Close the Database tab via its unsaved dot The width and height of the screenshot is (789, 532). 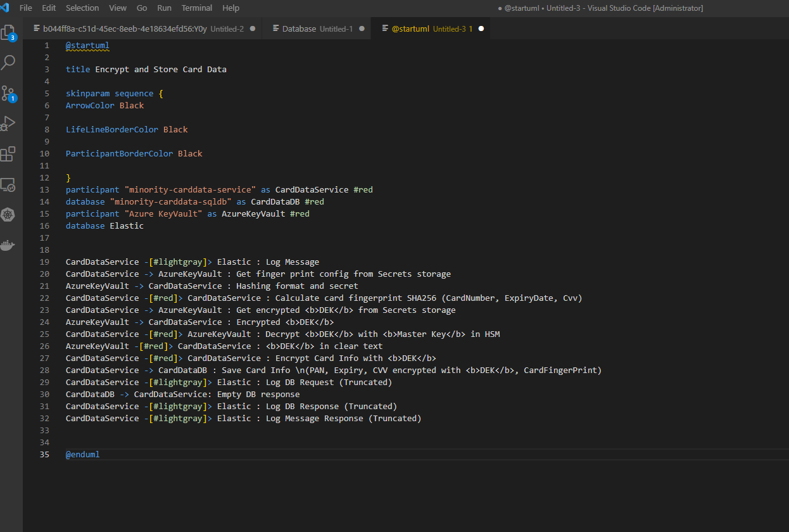(x=362, y=28)
